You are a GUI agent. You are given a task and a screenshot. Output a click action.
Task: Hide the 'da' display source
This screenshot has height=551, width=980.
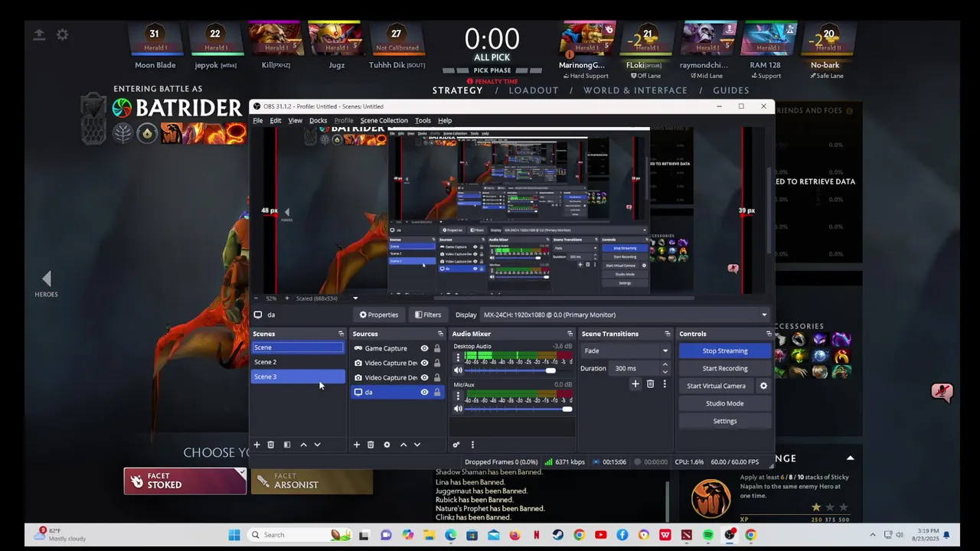coord(424,393)
